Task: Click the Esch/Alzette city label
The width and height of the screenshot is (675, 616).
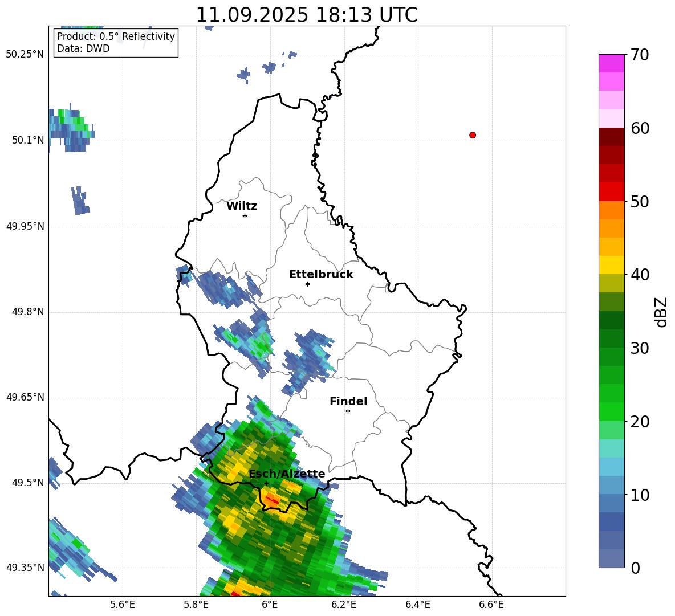Action: click(287, 474)
